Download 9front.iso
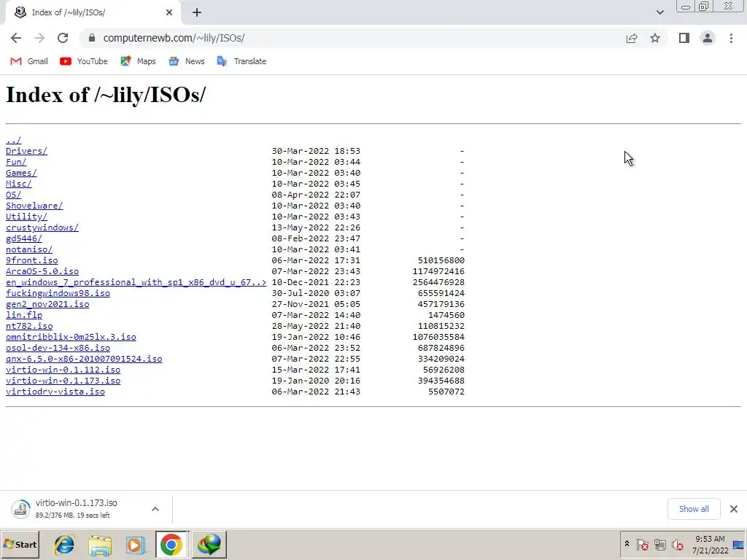Screen dimensions: 747x560 31,260
